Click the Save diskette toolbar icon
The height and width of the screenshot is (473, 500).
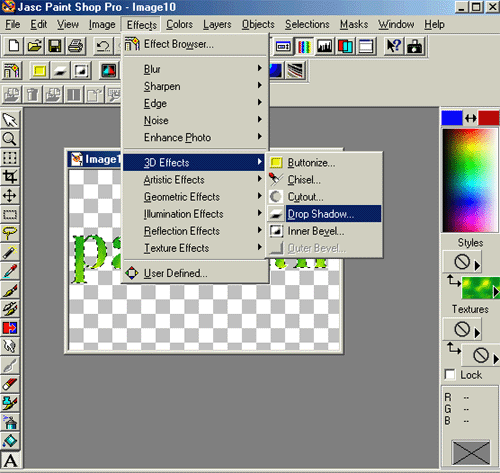click(x=55, y=46)
